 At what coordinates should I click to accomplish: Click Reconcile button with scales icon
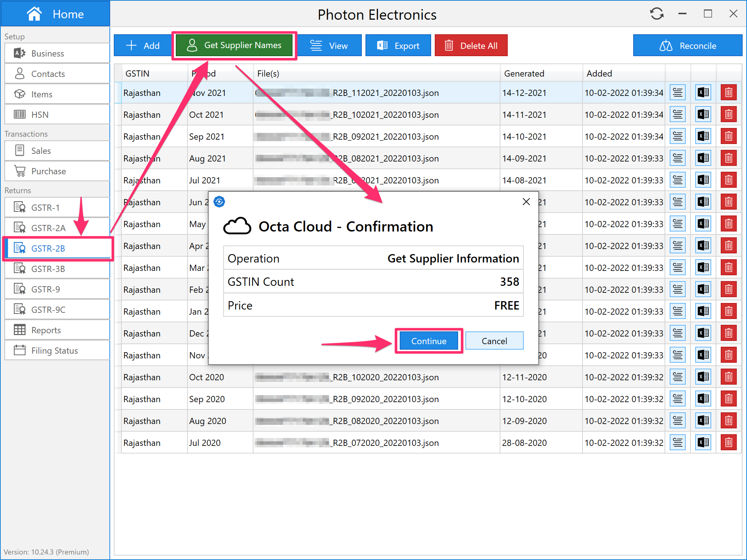687,46
